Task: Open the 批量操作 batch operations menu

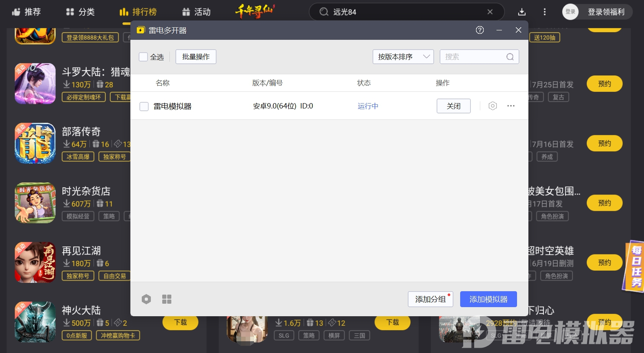Action: [x=196, y=57]
